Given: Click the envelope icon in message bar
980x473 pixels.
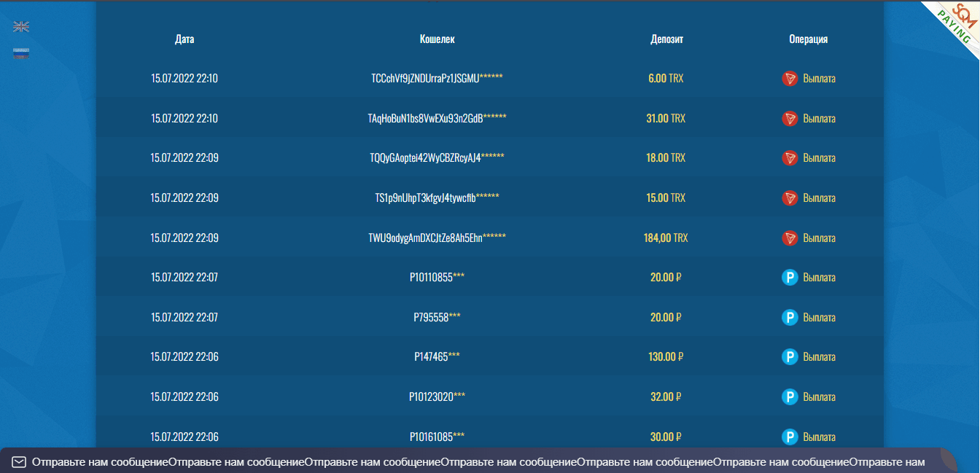Looking at the screenshot, I should (20, 462).
